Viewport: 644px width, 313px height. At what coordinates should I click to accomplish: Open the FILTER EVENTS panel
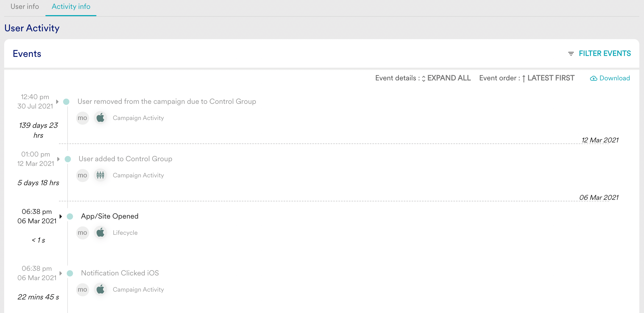[x=605, y=53]
